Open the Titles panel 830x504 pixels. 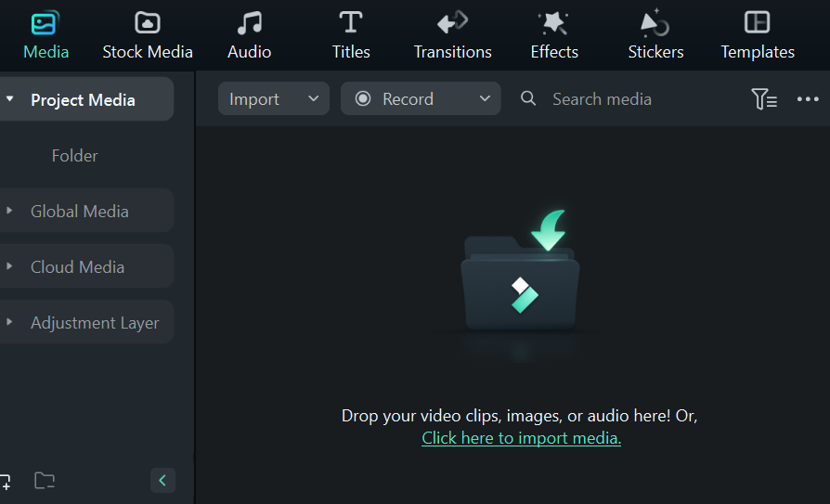click(x=351, y=35)
